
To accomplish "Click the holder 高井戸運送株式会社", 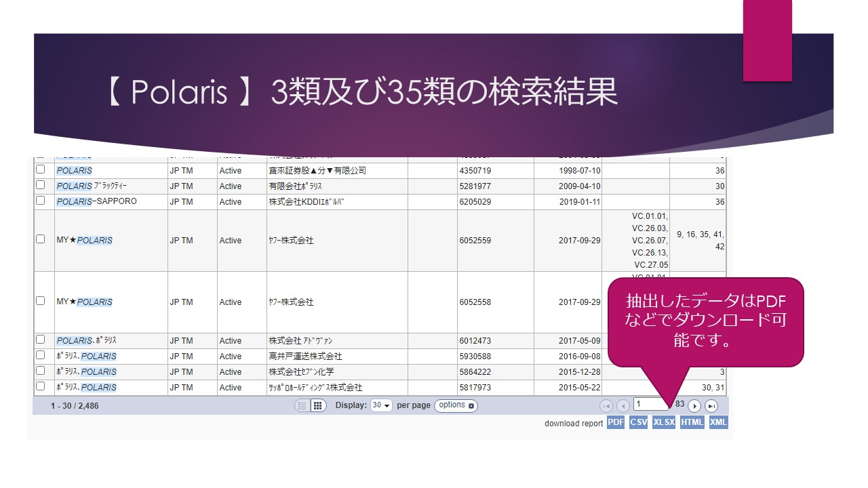I will tap(305, 357).
